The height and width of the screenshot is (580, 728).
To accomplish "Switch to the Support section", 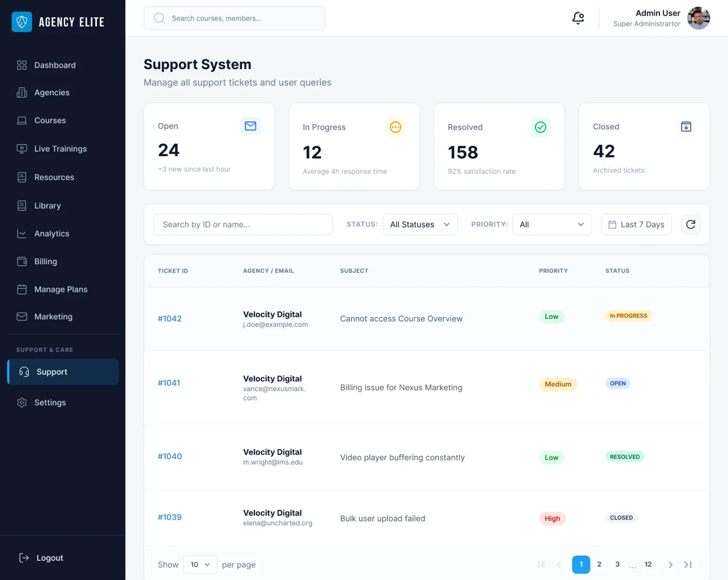I will (51, 371).
